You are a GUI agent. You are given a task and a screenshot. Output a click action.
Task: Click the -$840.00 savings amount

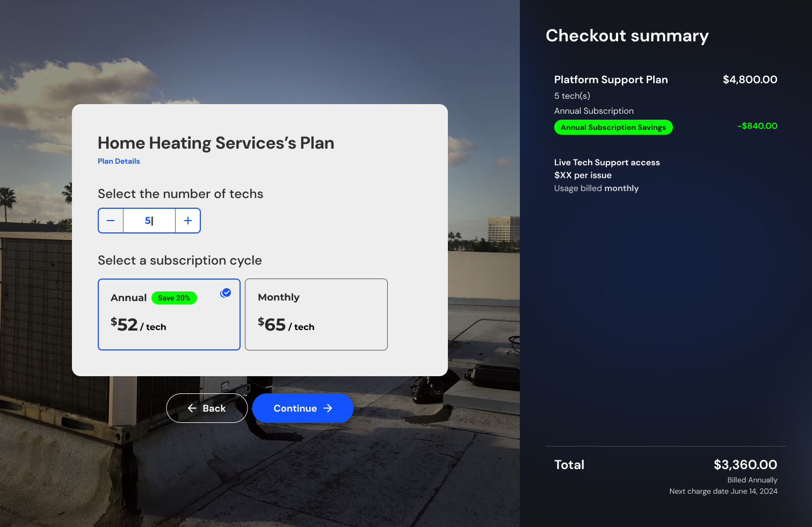tap(757, 126)
